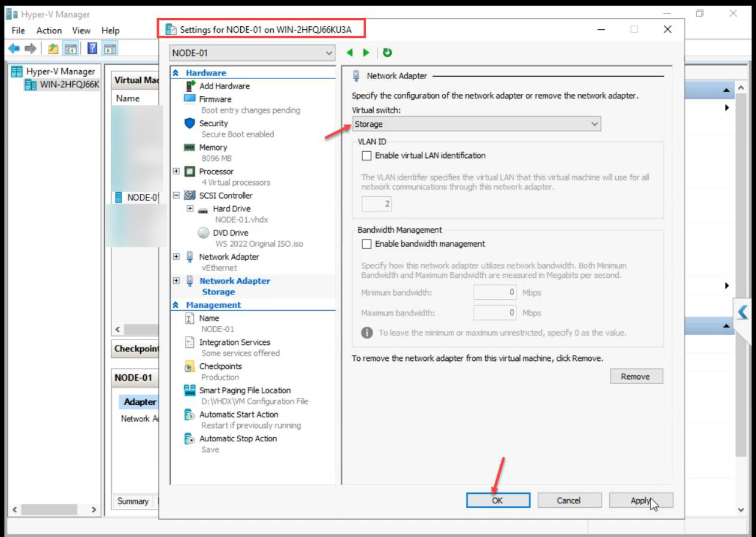Click Back arrow in Hyper-V Manager toolbar

click(14, 48)
